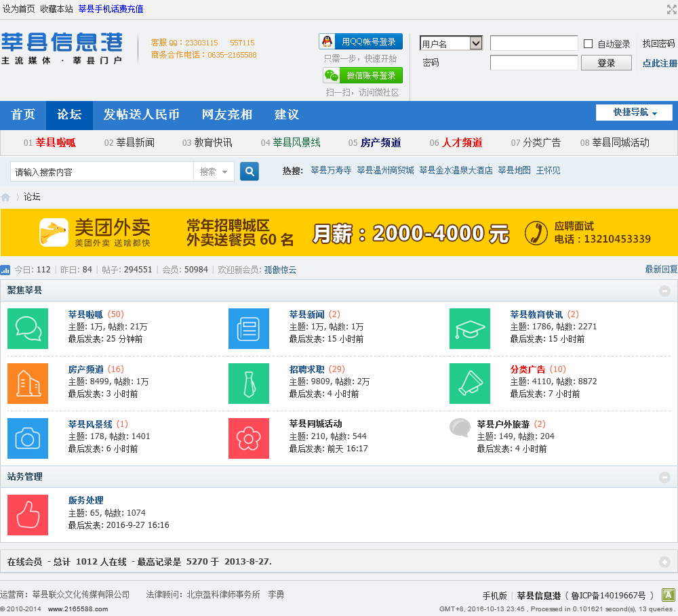Click the search content input field
Image resolution: width=678 pixels, height=616 pixels.
tap(102, 172)
